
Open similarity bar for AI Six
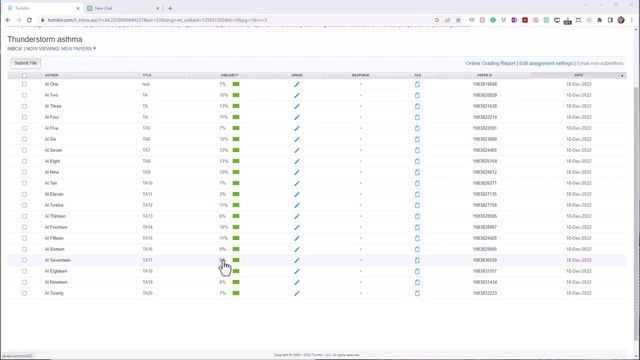click(236, 139)
